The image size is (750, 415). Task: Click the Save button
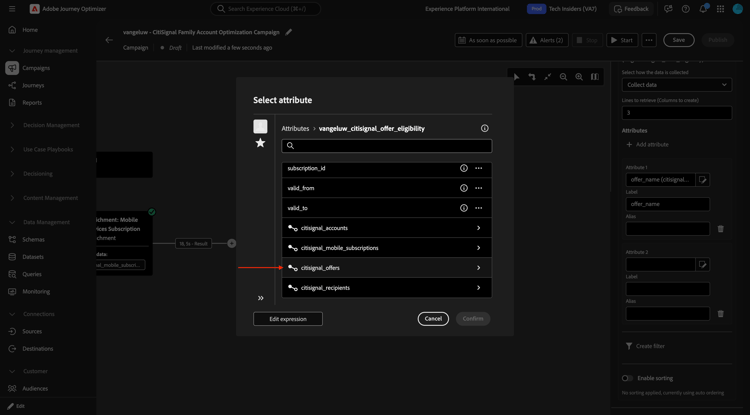click(679, 40)
